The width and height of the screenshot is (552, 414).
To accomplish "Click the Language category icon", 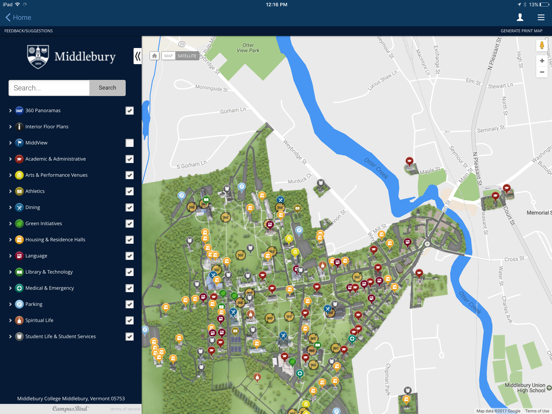I will [x=19, y=256].
